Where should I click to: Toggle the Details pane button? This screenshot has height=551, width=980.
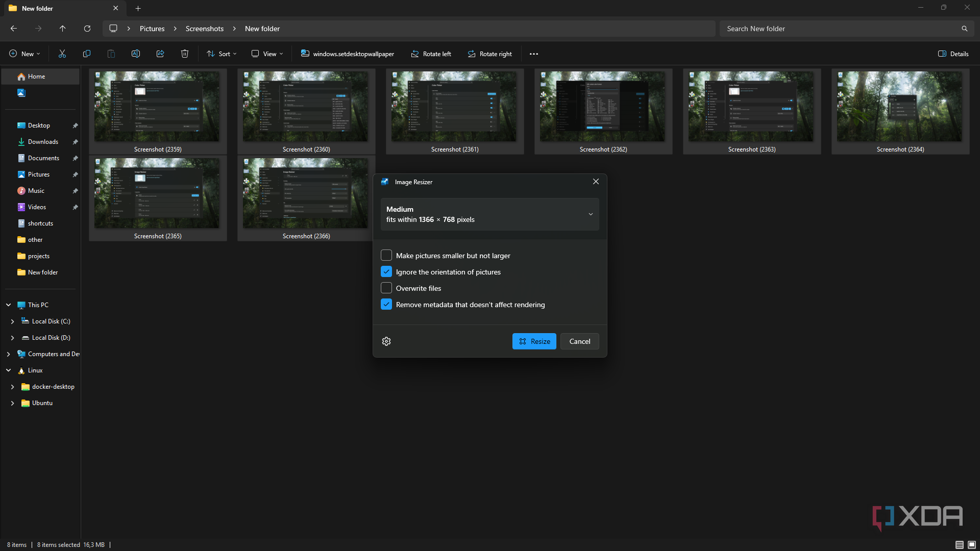pos(953,54)
